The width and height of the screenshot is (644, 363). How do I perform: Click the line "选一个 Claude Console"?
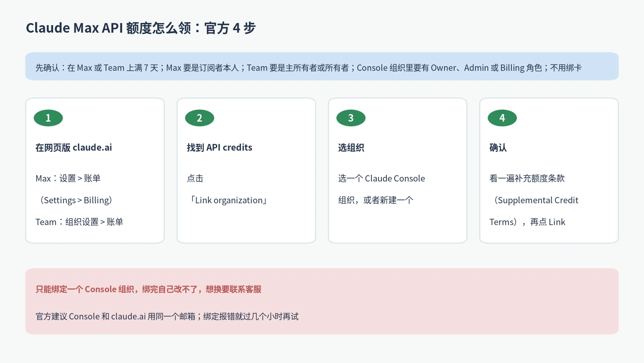point(381,179)
